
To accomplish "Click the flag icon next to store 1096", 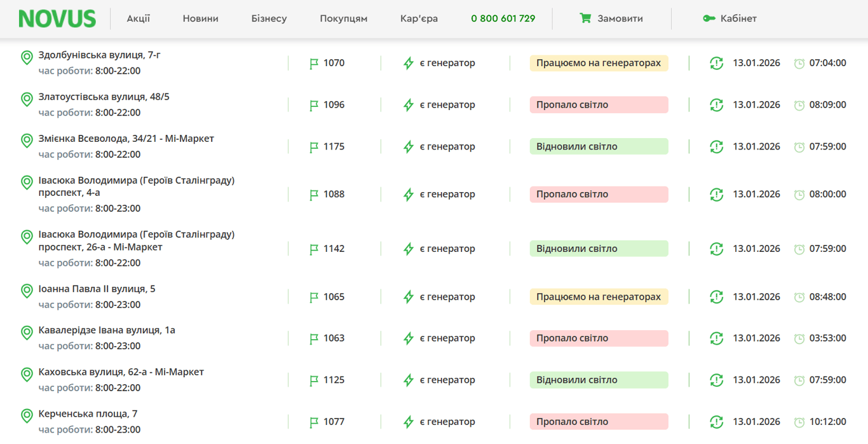I will [x=314, y=105].
